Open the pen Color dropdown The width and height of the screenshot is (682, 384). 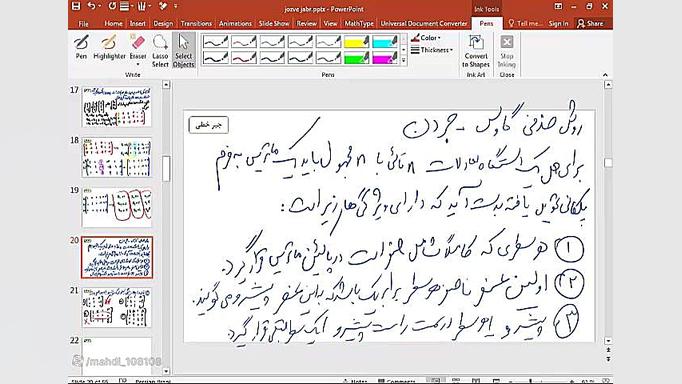click(426, 38)
